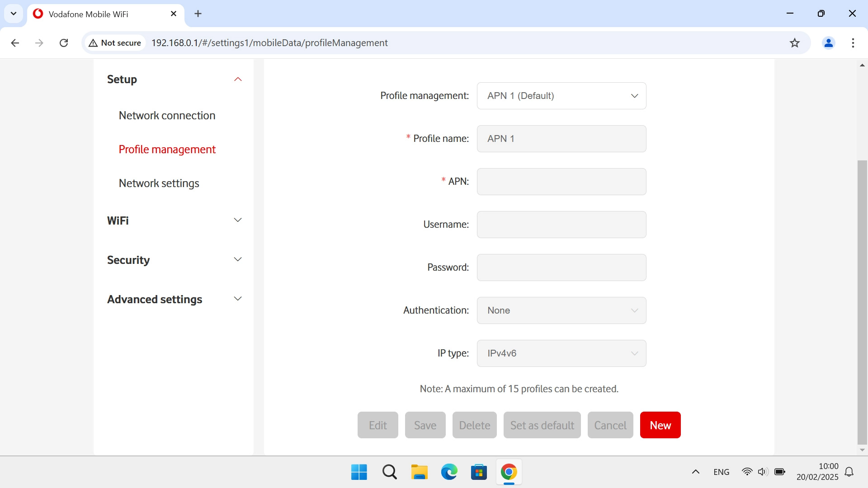
Task: Reload the Vodafone Mobile WiFi page
Action: point(64,43)
